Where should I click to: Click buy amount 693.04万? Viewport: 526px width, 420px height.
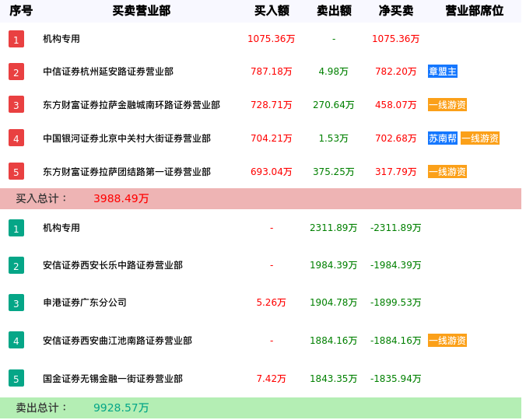click(272, 171)
